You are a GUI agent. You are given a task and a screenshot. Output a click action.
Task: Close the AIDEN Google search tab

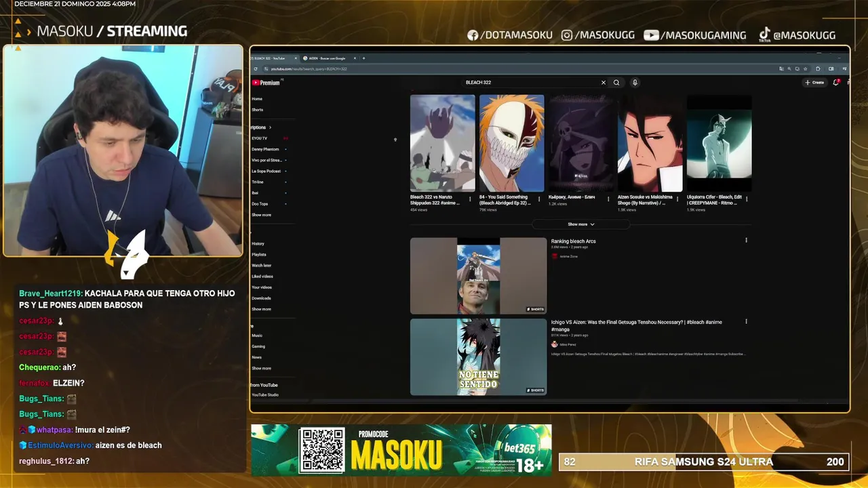[355, 58]
